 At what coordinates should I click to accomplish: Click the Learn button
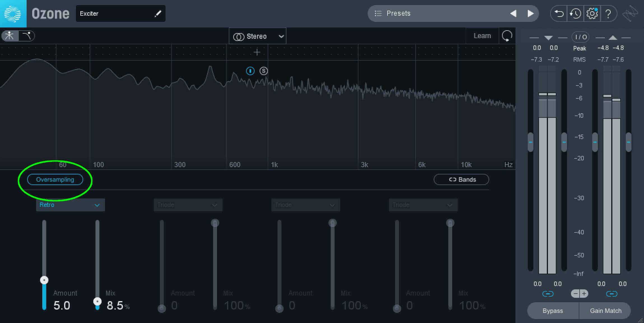(x=482, y=36)
